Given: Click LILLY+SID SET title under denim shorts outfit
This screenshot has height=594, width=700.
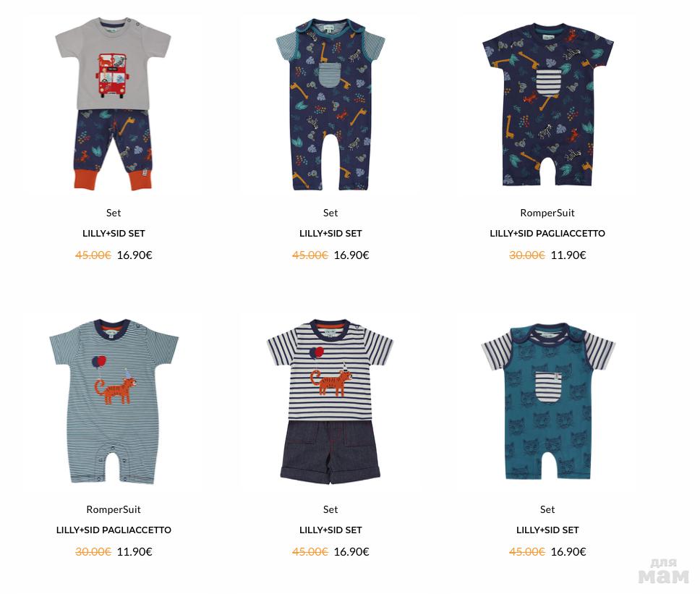Looking at the screenshot, I should click(330, 530).
